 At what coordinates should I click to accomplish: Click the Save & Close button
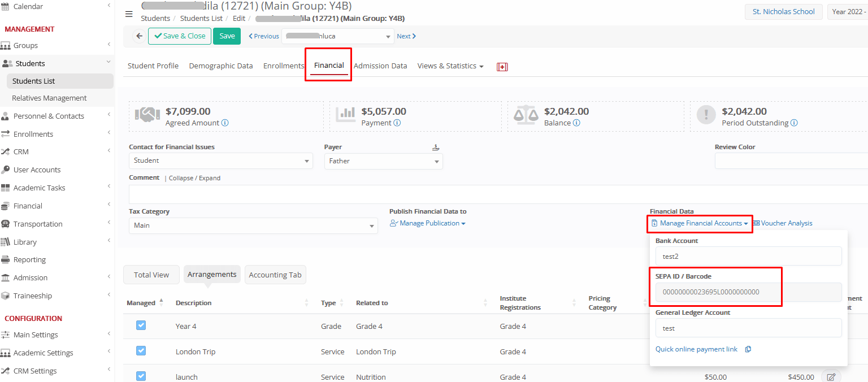pos(180,36)
